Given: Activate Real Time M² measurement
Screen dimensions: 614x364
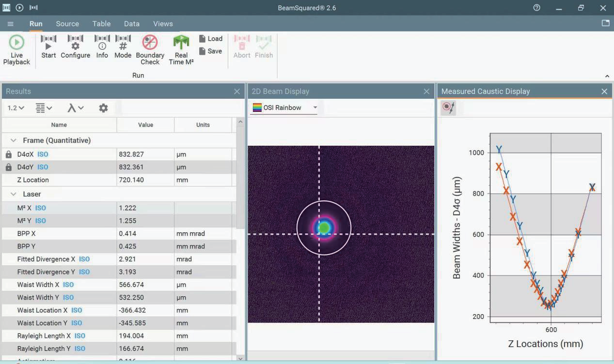Looking at the screenshot, I should click(x=181, y=50).
